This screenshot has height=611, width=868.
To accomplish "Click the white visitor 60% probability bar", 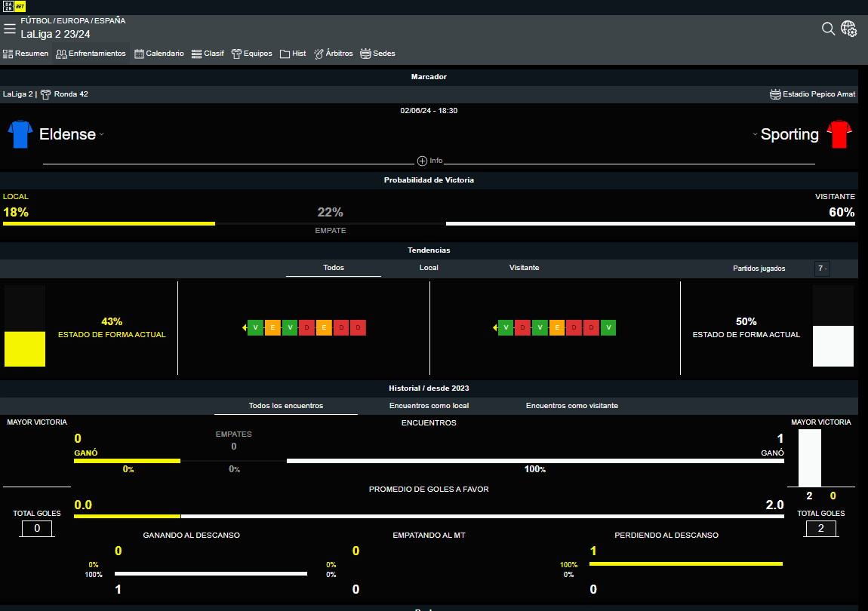I will click(651, 223).
